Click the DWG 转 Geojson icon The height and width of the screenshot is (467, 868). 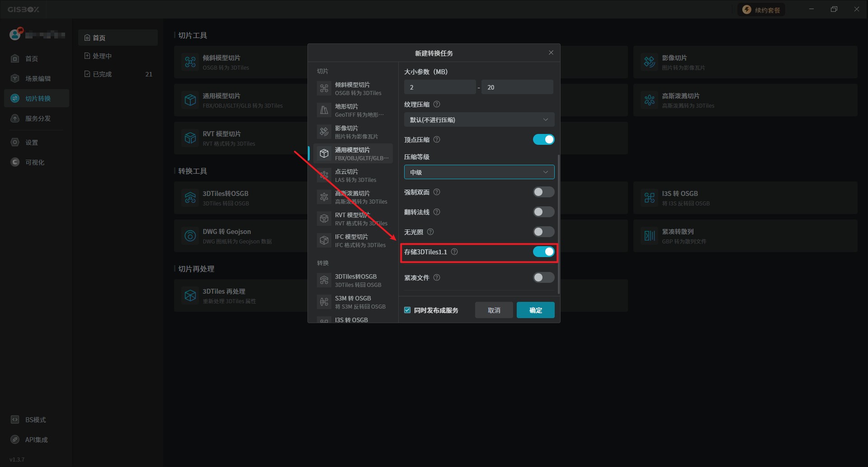coord(190,236)
